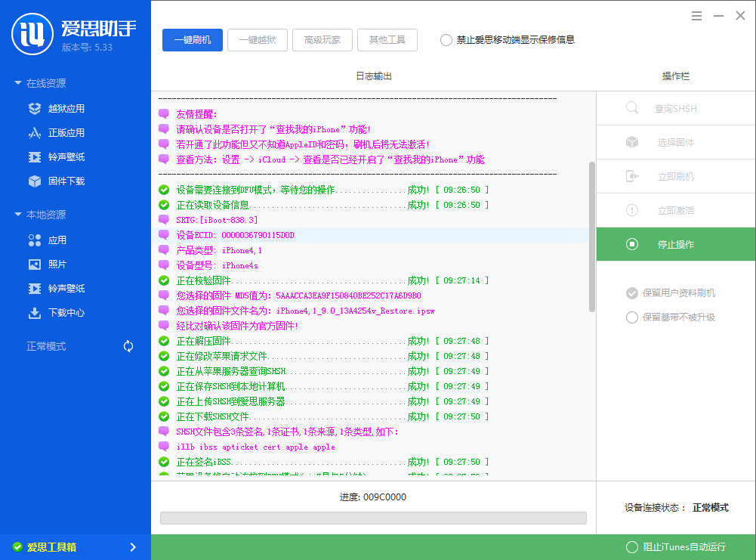
Task: Click 停止操作 to stop the operation
Action: tap(675, 243)
